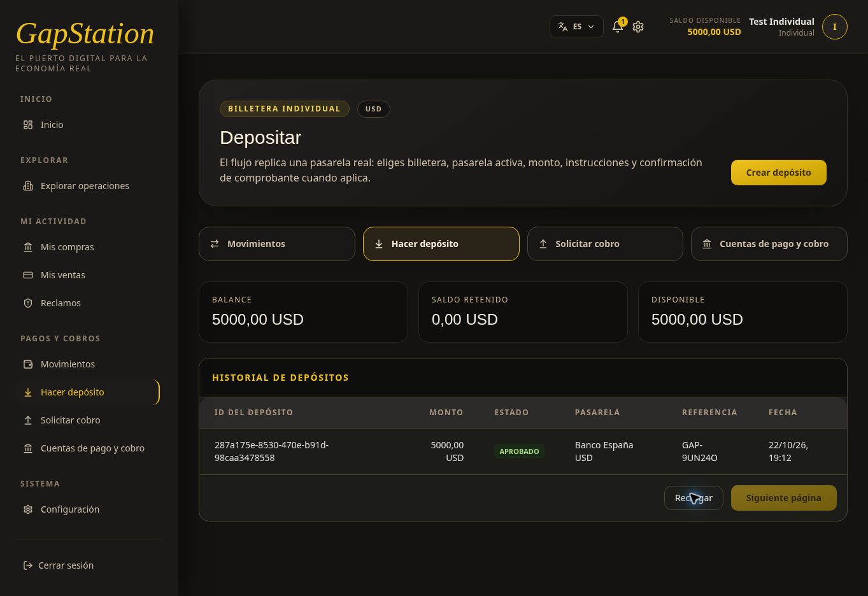
Task: Click the Mis compras bank icon
Action: [28, 247]
